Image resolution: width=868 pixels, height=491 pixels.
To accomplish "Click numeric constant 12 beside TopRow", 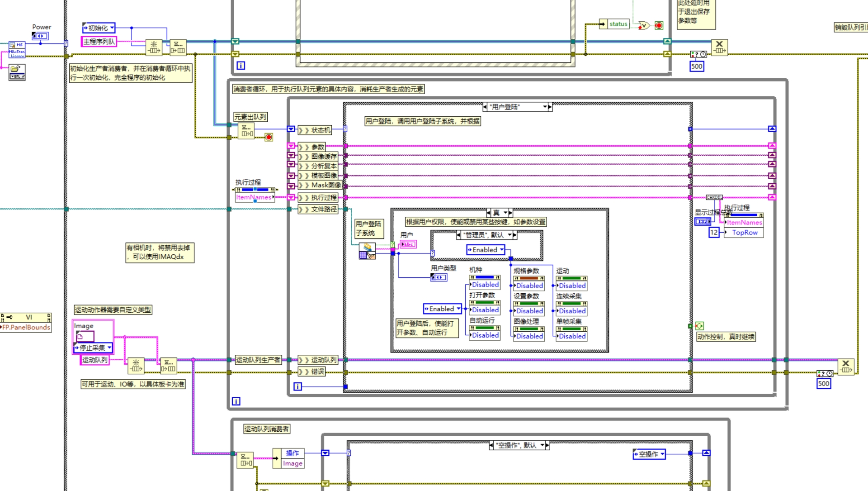I will (x=713, y=233).
